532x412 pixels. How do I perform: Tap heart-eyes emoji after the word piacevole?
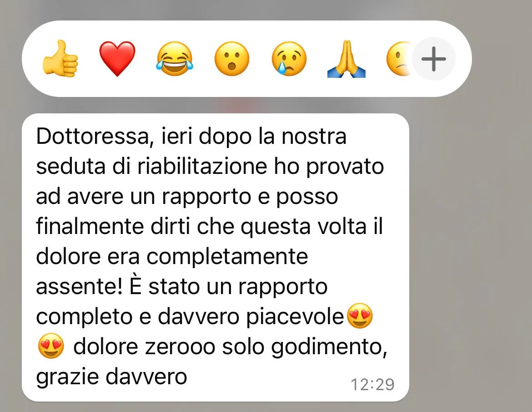coord(360,316)
